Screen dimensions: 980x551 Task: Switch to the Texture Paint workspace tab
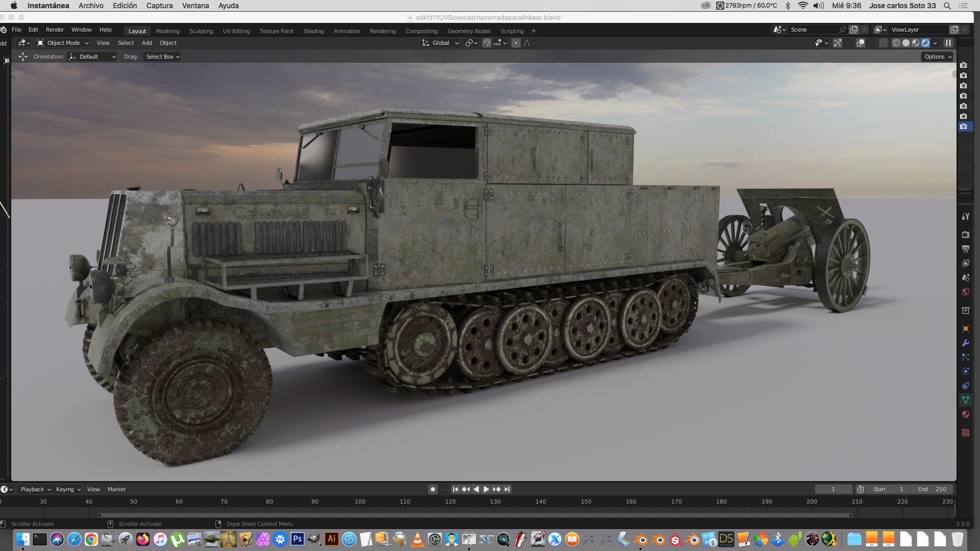click(x=276, y=31)
